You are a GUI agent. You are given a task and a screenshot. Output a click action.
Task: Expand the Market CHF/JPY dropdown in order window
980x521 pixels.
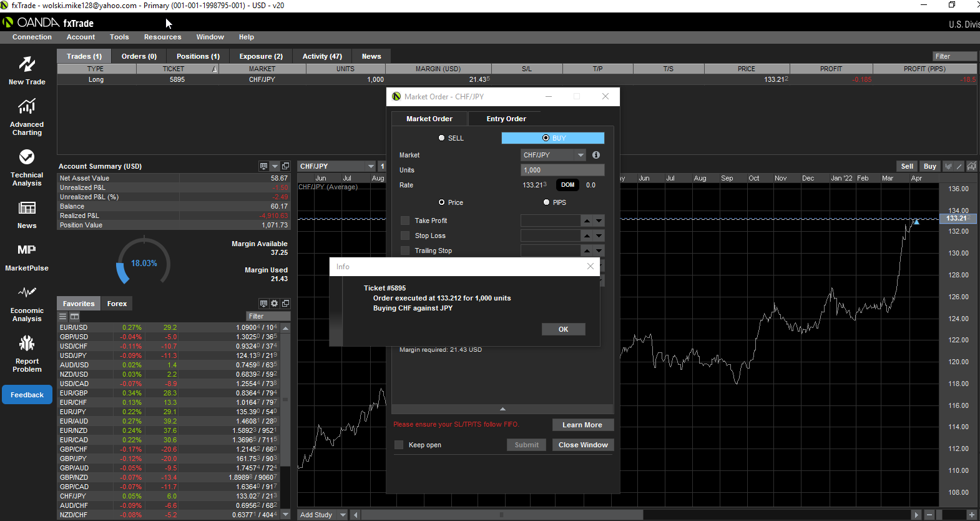581,155
